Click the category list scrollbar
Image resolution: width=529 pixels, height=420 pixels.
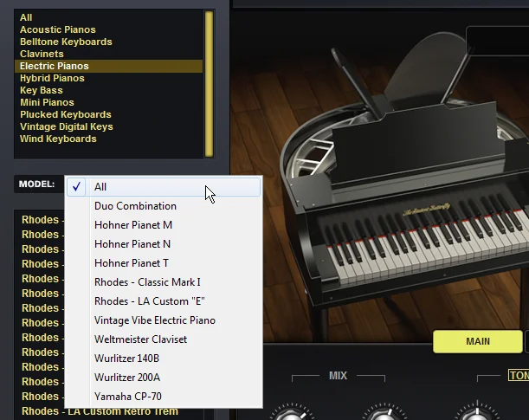[x=210, y=84]
